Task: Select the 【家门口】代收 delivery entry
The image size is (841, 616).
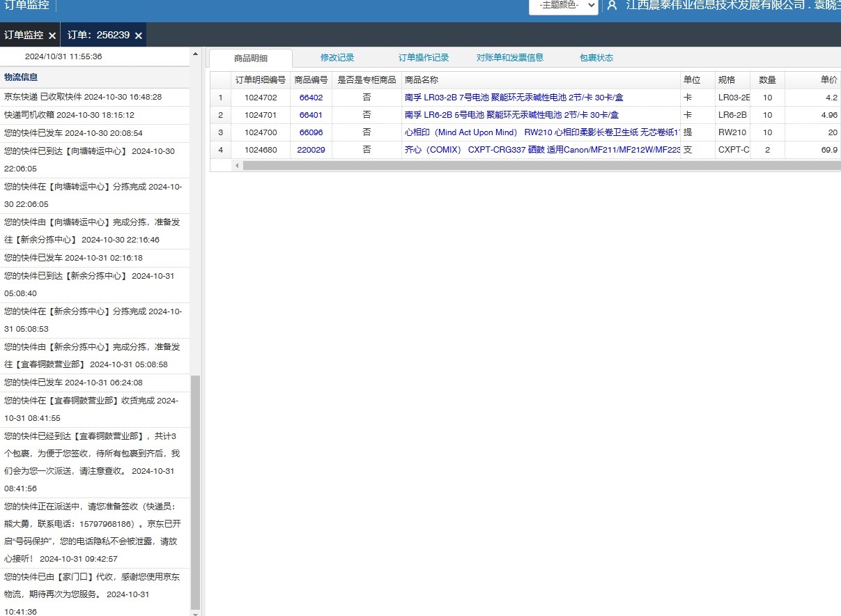Action: 95,594
